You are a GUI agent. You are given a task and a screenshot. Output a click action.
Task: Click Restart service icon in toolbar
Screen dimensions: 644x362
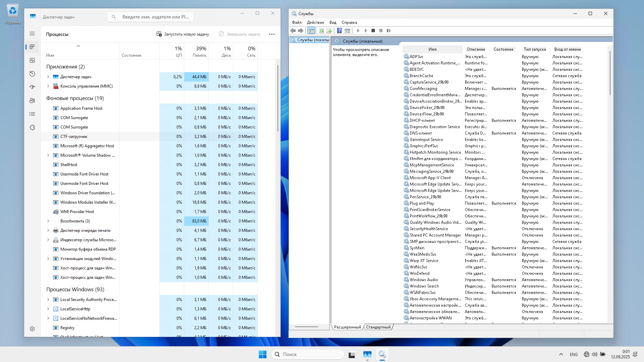pyautogui.click(x=389, y=31)
